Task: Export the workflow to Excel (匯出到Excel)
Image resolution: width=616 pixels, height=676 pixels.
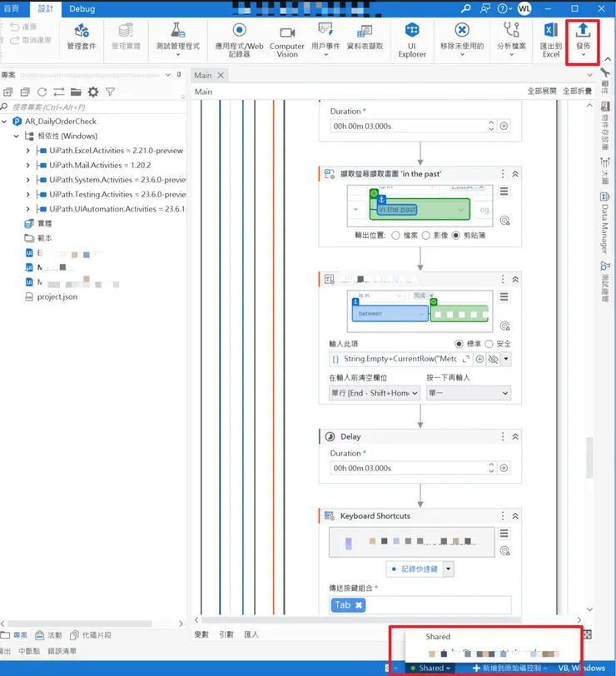Action: pos(551,40)
